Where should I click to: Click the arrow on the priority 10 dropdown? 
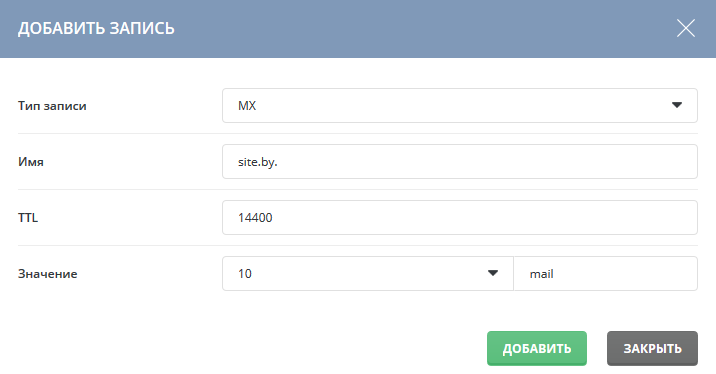pyautogui.click(x=493, y=273)
